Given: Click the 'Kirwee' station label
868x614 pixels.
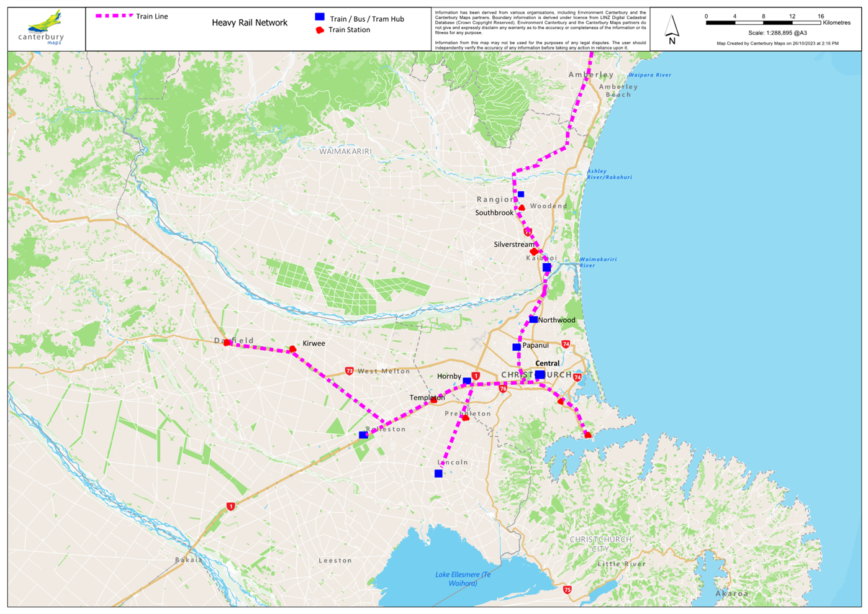Looking at the screenshot, I should pos(314,343).
